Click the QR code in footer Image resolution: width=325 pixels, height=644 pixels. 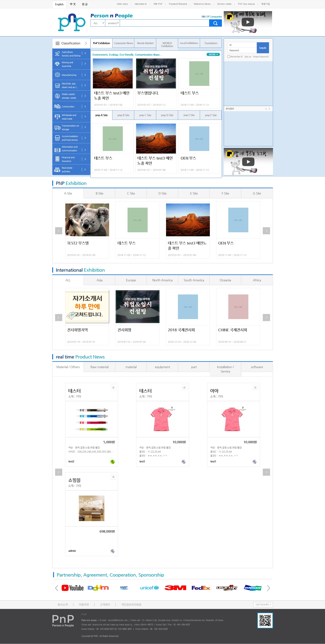pos(265,620)
